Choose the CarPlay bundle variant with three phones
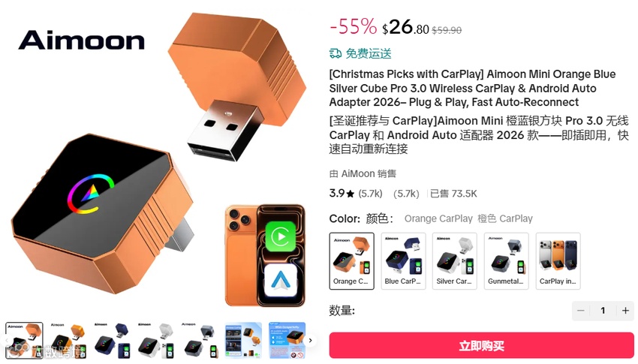This screenshot has height=364, width=638. click(x=558, y=260)
